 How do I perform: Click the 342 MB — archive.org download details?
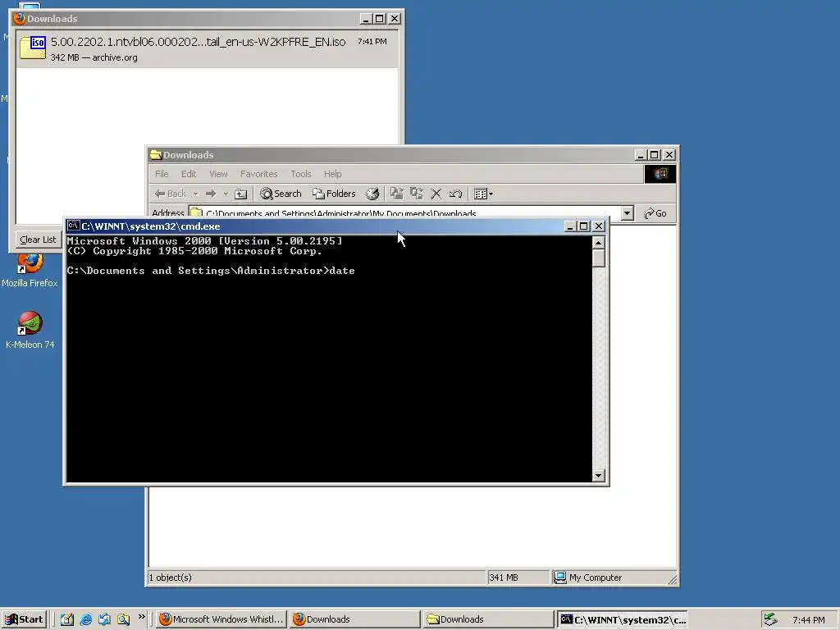coord(94,57)
